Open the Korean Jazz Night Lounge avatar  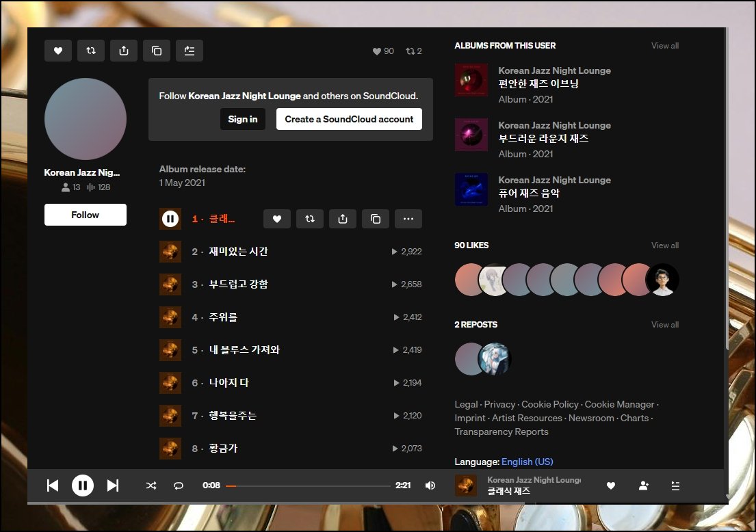(x=86, y=119)
